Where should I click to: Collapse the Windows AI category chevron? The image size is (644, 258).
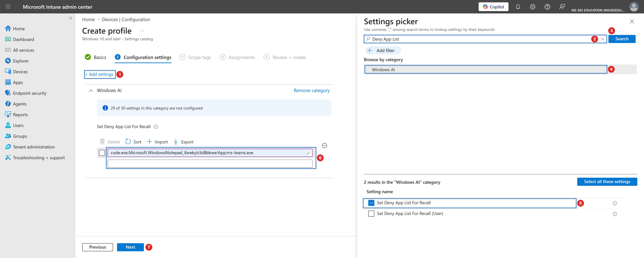point(91,91)
